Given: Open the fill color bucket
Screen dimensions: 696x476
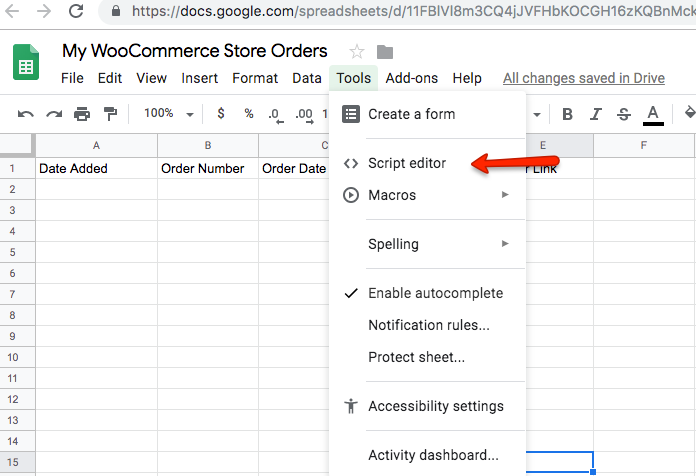Looking at the screenshot, I should 690,113.
